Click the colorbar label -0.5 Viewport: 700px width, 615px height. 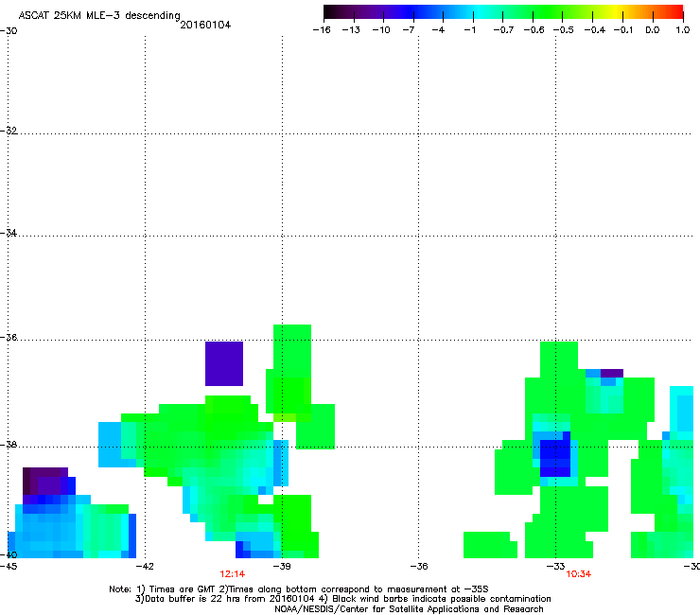click(x=564, y=30)
